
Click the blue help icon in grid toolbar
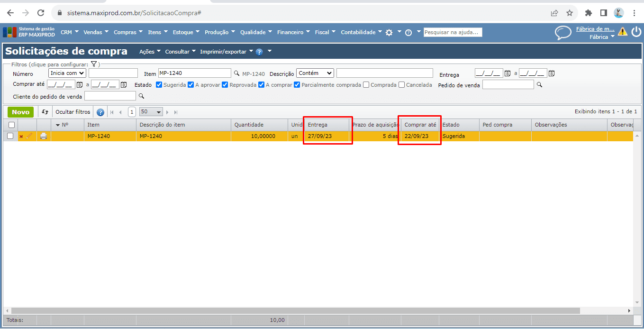click(100, 112)
